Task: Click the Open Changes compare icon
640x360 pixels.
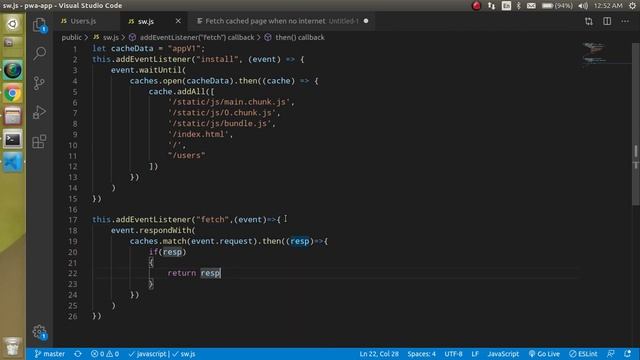Action: click(x=589, y=21)
